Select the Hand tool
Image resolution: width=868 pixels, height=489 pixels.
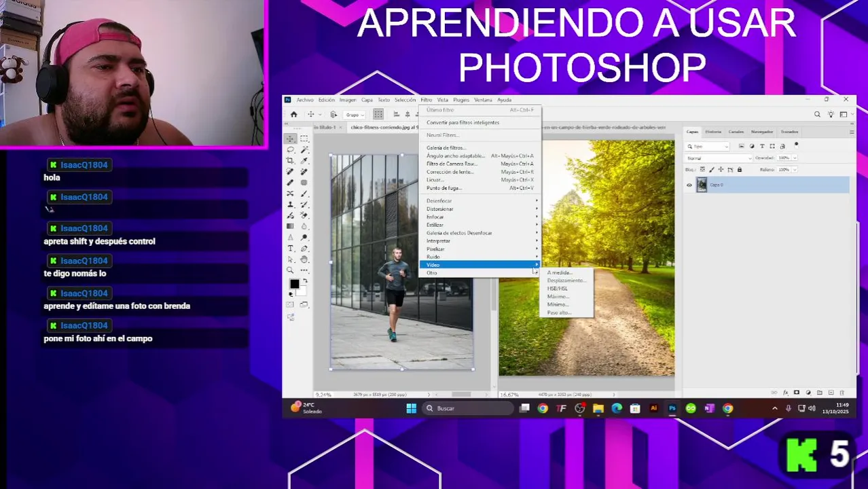click(304, 259)
